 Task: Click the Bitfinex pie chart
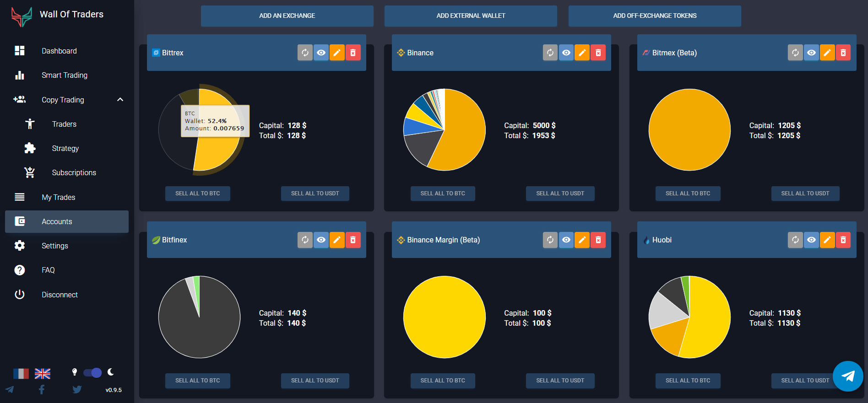click(199, 317)
